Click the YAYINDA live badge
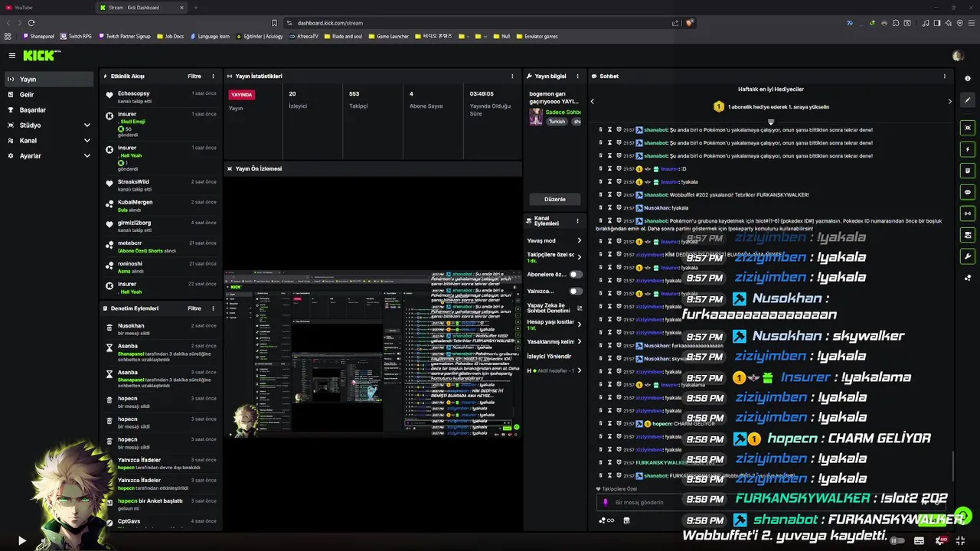The height and width of the screenshot is (551, 980). [241, 95]
